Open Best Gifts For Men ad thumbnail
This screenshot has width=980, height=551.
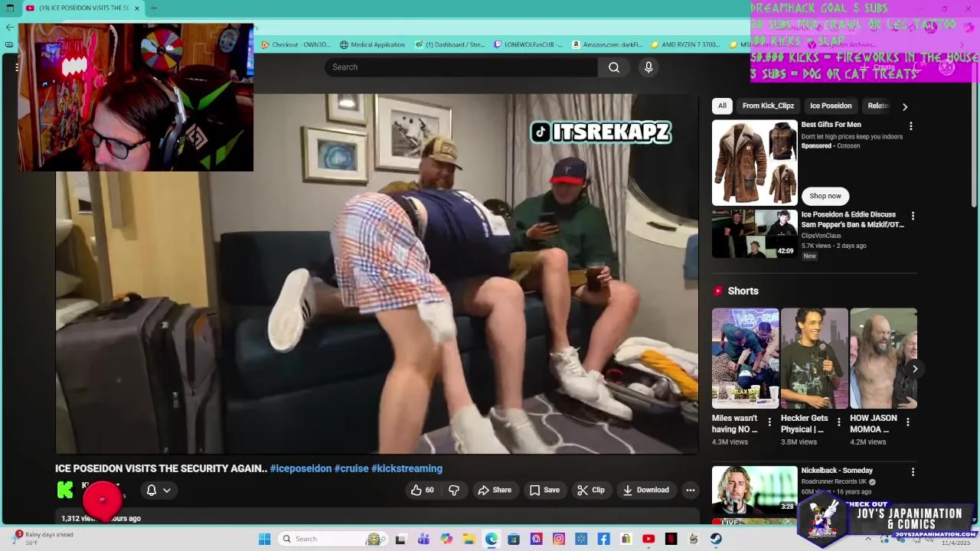[755, 163]
